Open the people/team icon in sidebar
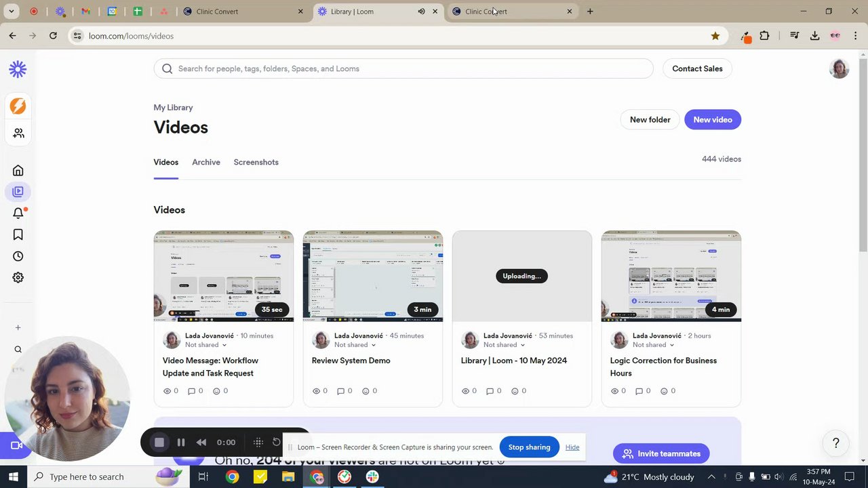This screenshot has height=488, width=868. (x=18, y=134)
